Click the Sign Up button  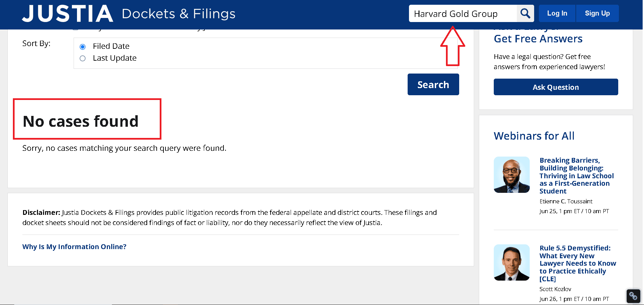pos(597,14)
